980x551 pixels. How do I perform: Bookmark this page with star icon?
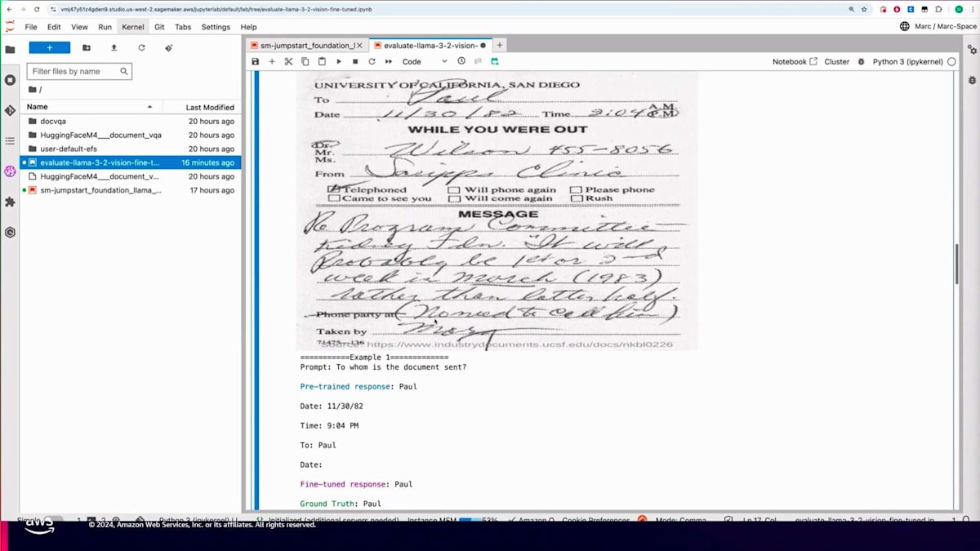click(864, 9)
